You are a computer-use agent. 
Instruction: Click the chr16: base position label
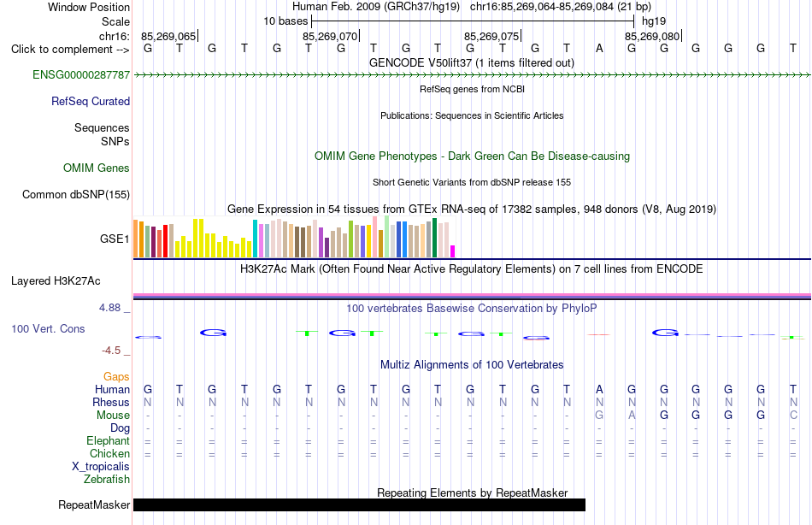115,36
